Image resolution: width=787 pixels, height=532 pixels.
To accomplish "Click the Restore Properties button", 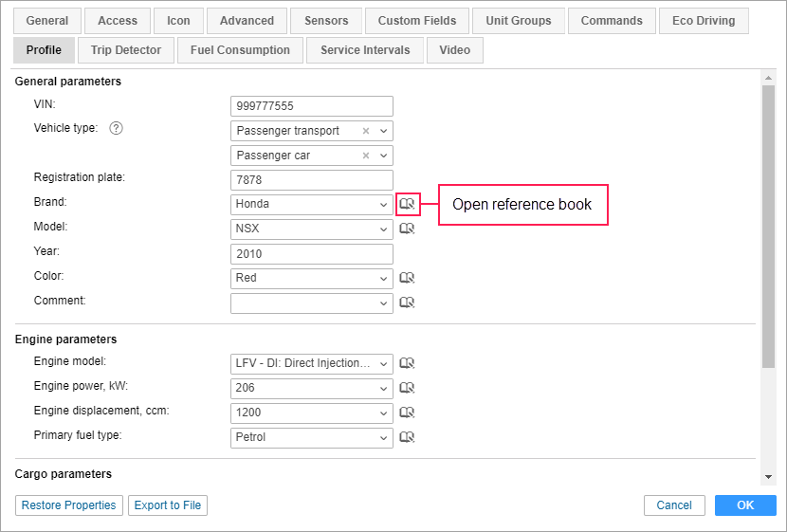I will pos(69,505).
